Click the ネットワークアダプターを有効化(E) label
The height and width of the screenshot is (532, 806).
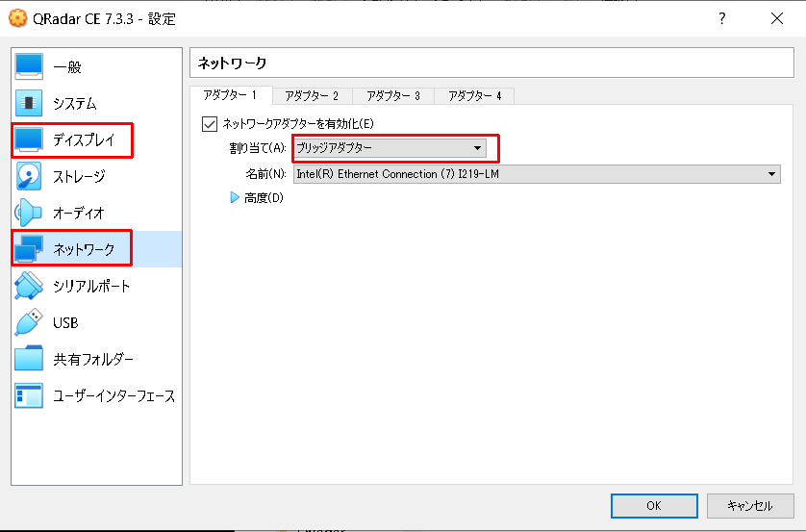298,124
